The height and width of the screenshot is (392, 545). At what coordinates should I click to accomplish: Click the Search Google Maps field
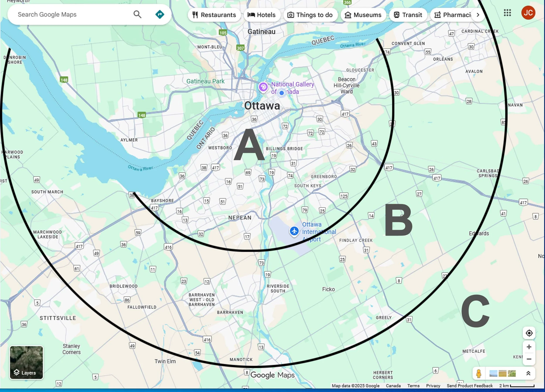[72, 14]
